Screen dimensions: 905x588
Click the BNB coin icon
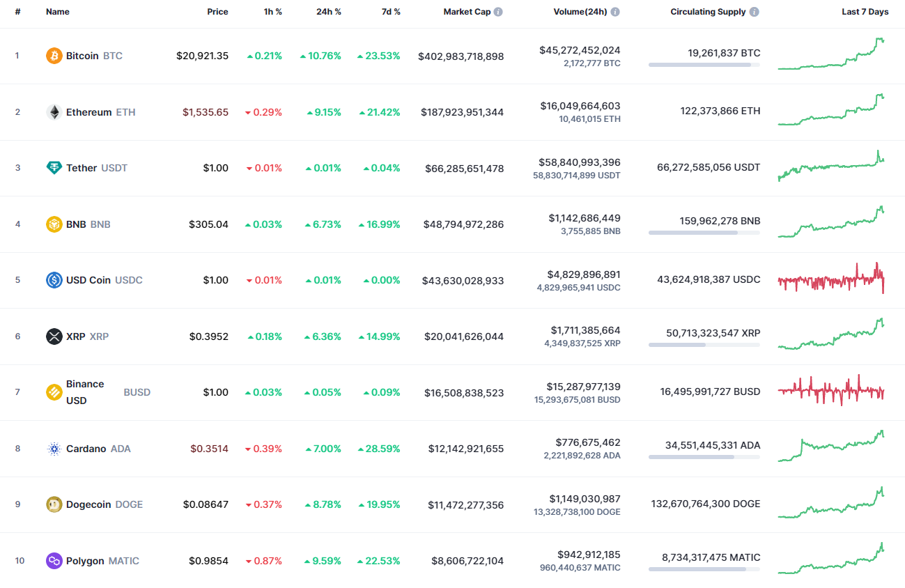point(54,224)
